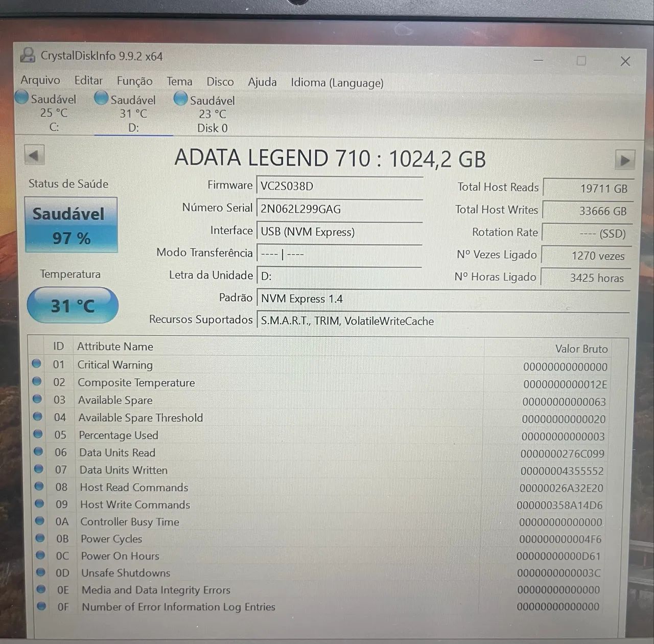This screenshot has width=654, height=644.
Task: Go to next disk with right arrow
Action: [x=625, y=160]
